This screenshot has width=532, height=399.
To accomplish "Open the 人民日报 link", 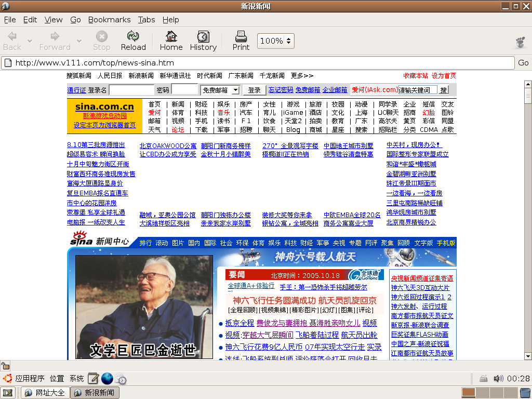I will (110, 76).
